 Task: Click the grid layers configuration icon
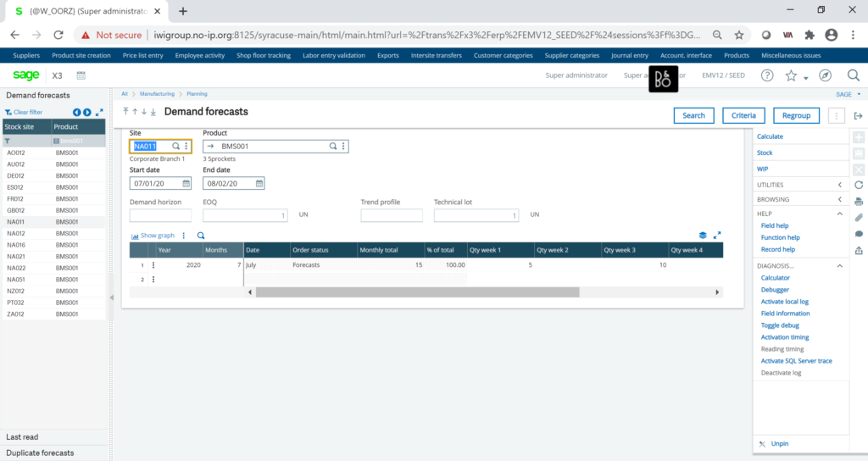[703, 236]
